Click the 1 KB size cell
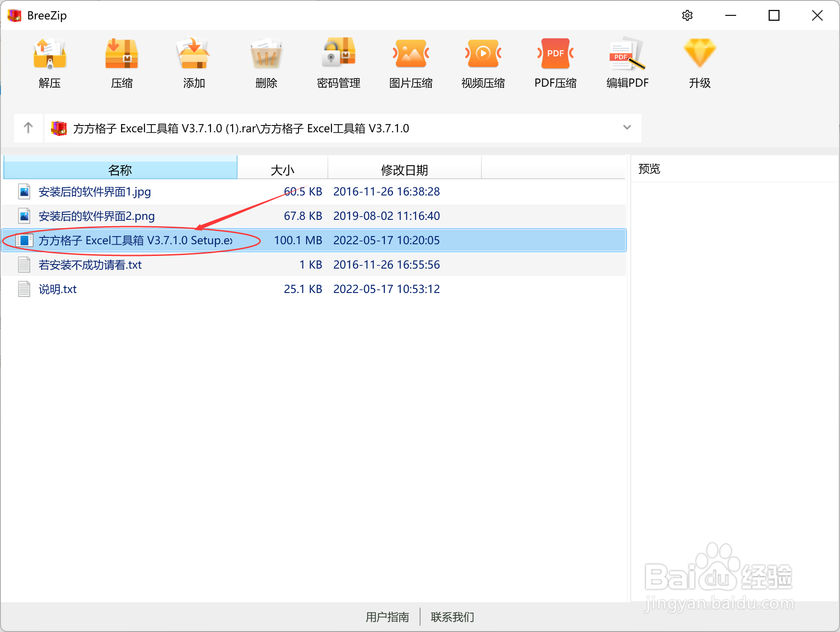Image resolution: width=840 pixels, height=632 pixels. [311, 265]
